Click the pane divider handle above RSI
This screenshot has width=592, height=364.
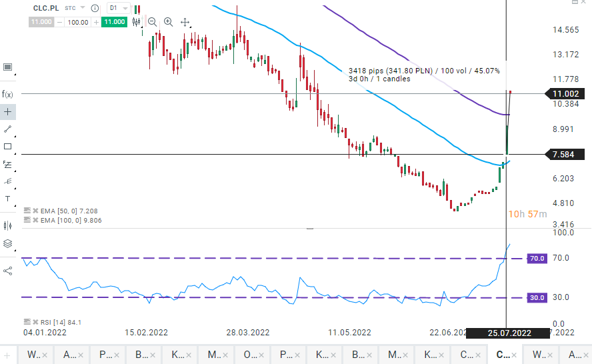[x=310, y=229]
